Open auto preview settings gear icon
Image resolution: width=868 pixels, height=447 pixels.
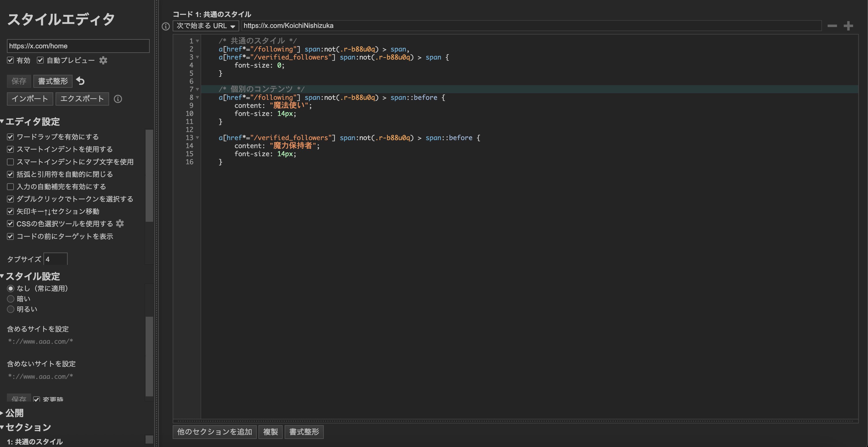[x=103, y=60]
